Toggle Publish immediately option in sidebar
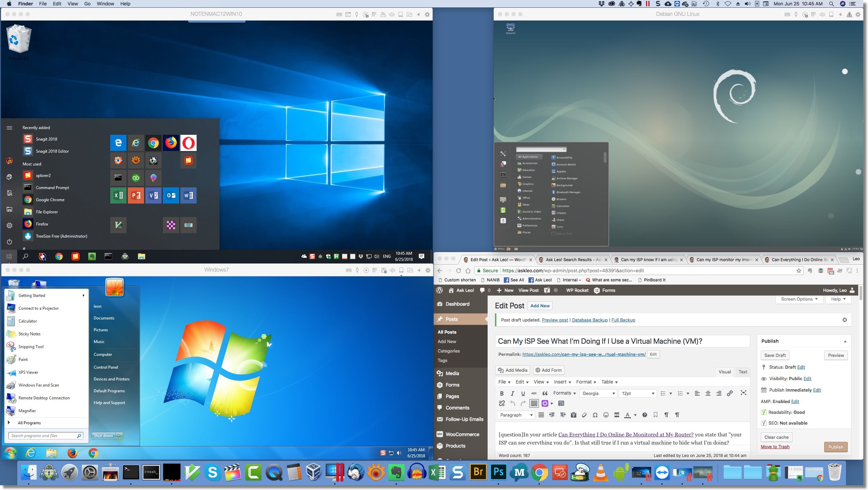868x490 pixels. click(x=817, y=390)
